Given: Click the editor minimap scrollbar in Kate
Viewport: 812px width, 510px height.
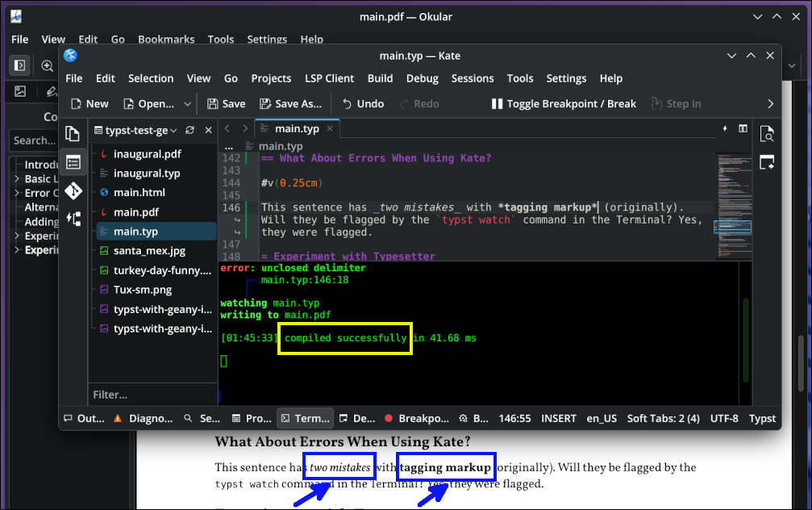Looking at the screenshot, I should 734,205.
